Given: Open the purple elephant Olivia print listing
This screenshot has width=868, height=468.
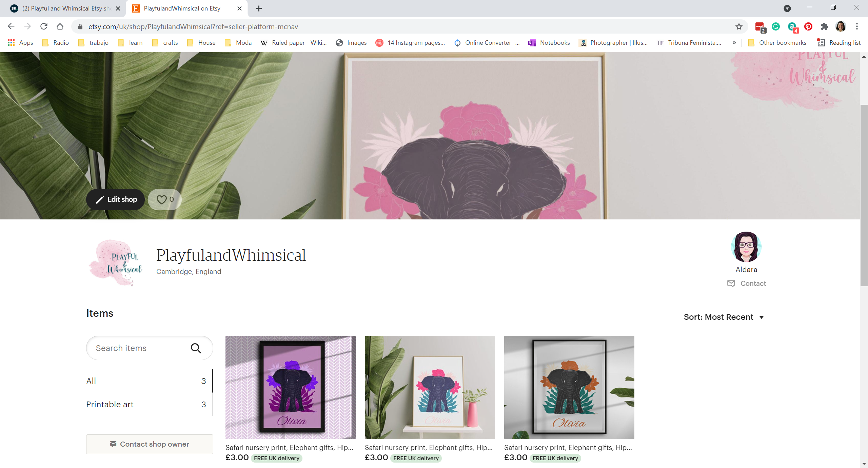Looking at the screenshot, I should 291,387.
